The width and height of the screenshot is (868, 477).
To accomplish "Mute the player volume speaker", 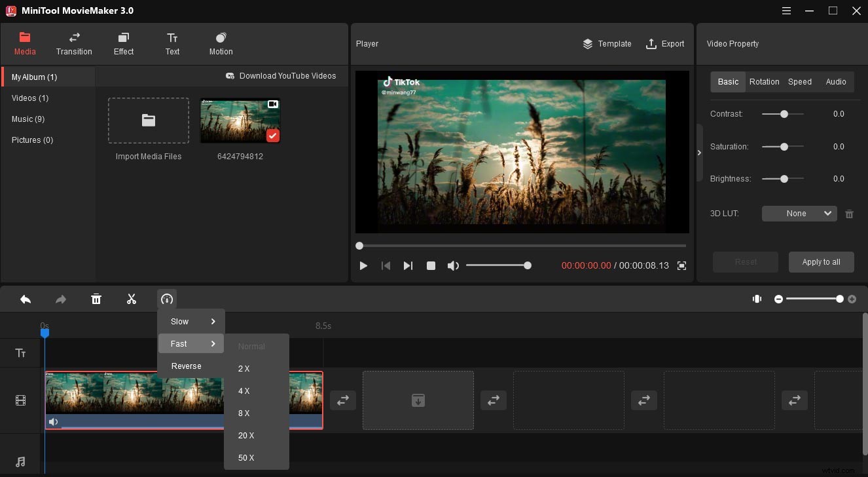I will [x=453, y=265].
